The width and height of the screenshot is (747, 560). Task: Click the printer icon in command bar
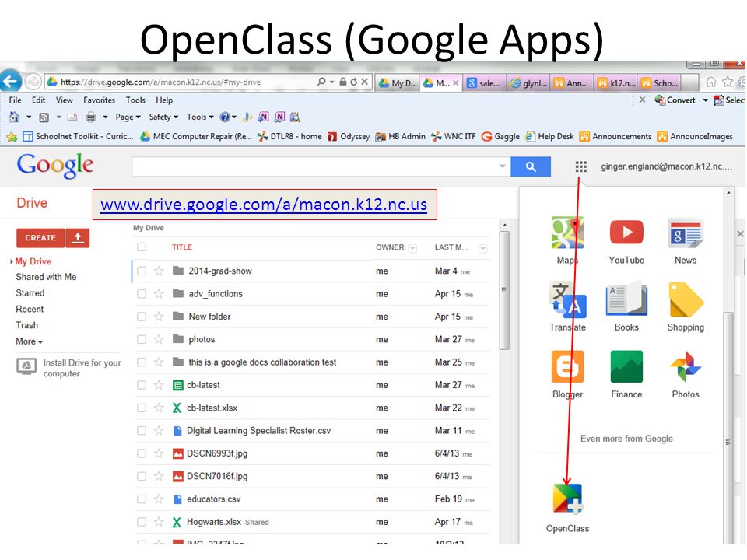coord(90,117)
